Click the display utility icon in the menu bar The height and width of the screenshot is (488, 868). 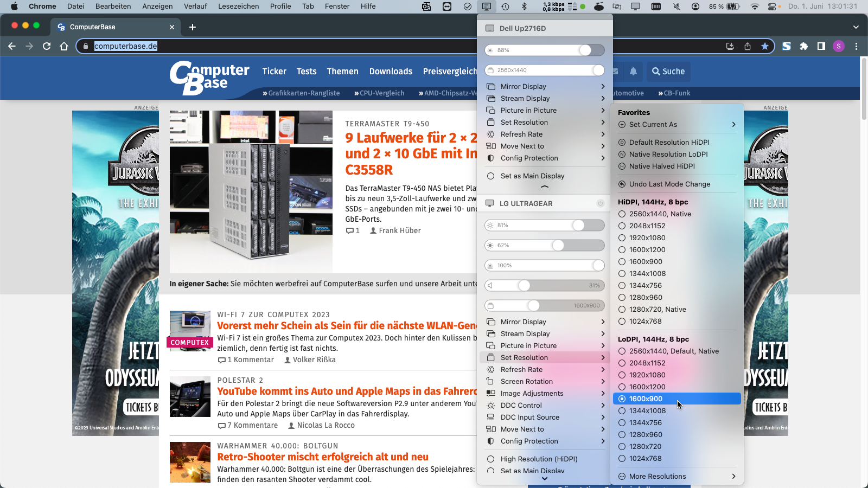[x=487, y=7]
